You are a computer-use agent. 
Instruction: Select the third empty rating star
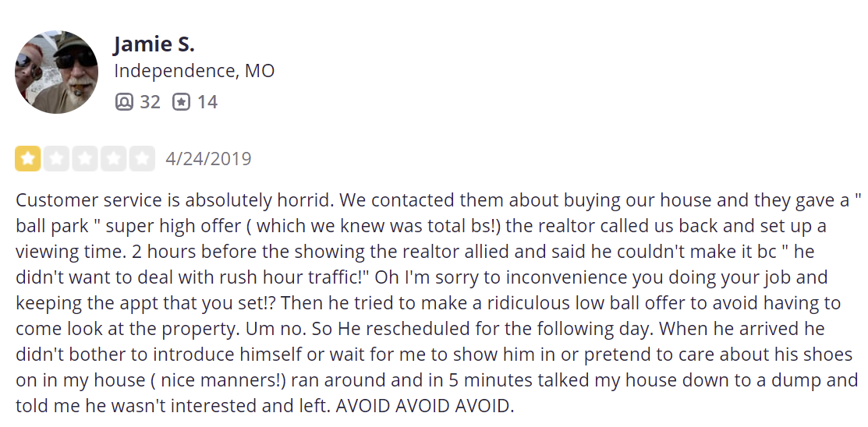click(x=85, y=159)
